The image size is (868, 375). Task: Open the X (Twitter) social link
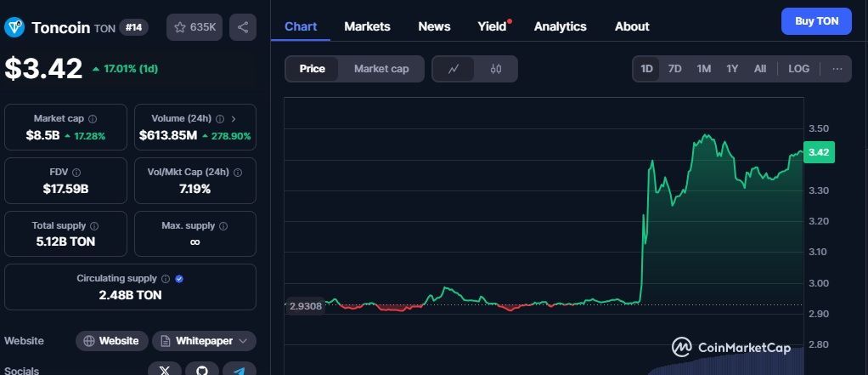165,369
